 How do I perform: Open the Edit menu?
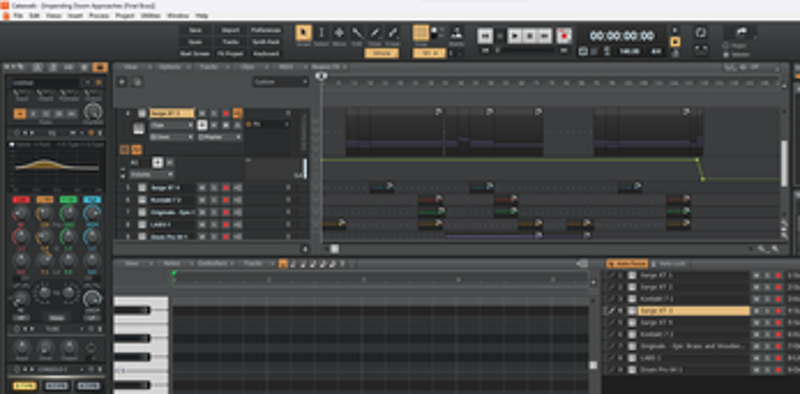34,16
